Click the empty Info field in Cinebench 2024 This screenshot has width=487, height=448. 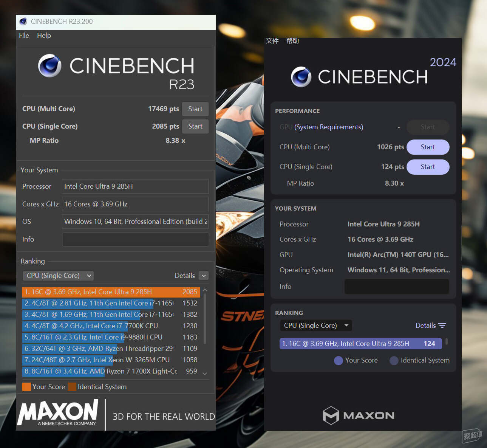[397, 287]
